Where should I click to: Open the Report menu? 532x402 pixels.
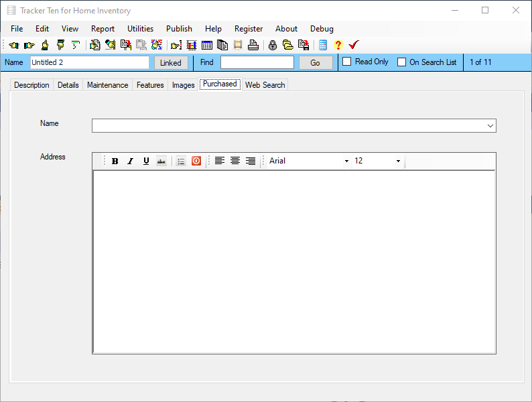(103, 29)
